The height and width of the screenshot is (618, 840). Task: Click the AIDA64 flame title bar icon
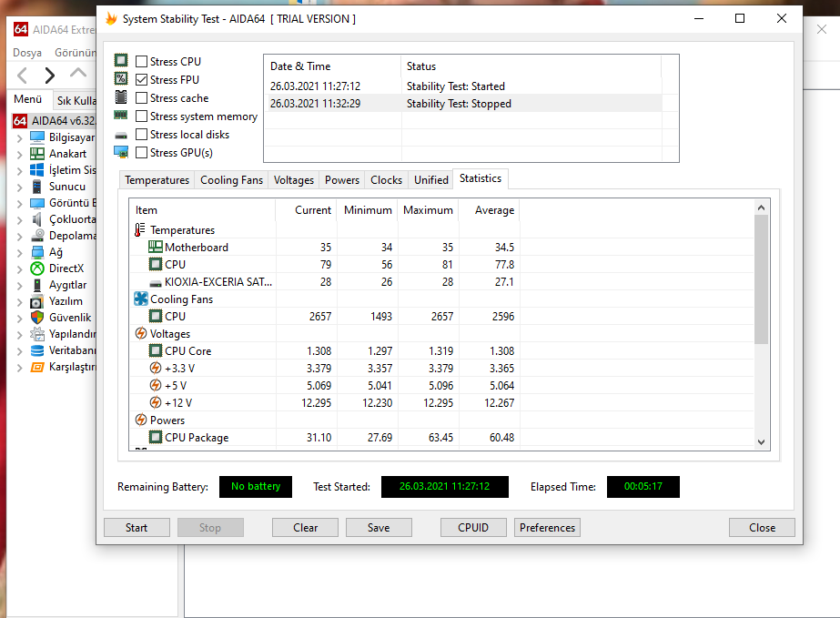click(111, 19)
